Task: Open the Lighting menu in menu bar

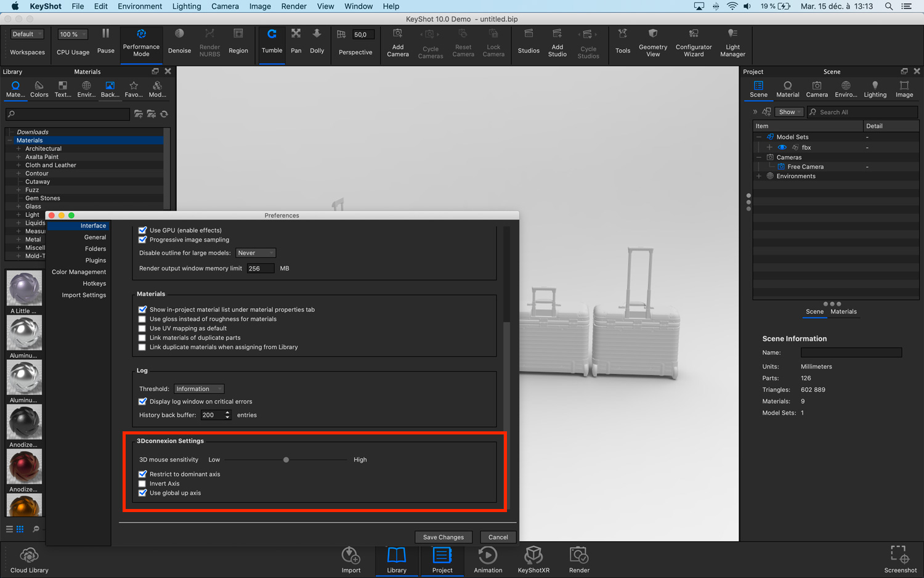Action: 187,6
